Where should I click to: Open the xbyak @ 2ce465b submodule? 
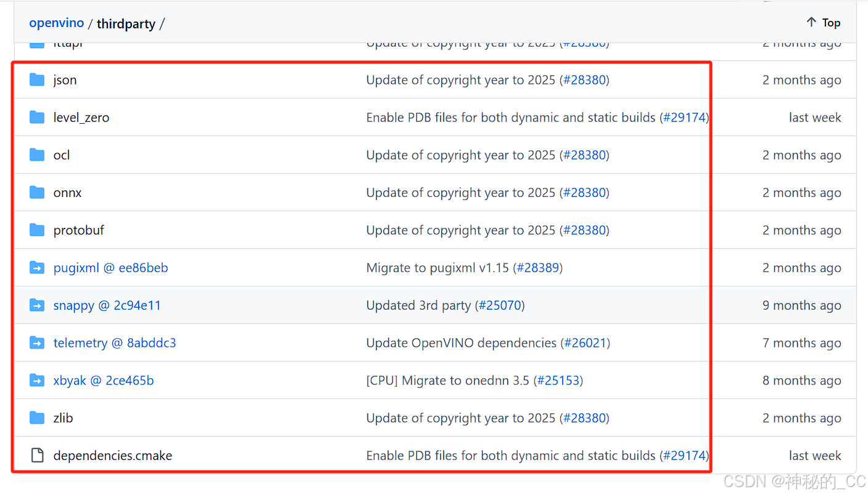tap(104, 381)
